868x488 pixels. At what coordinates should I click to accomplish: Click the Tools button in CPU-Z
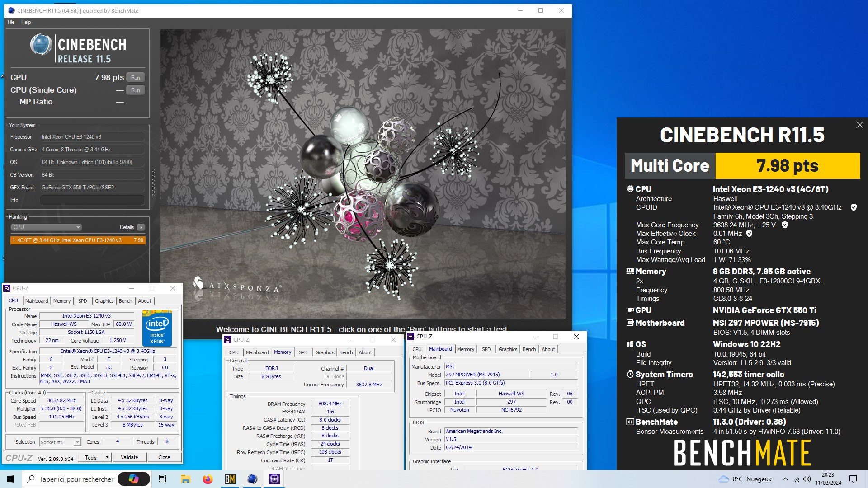(x=91, y=457)
